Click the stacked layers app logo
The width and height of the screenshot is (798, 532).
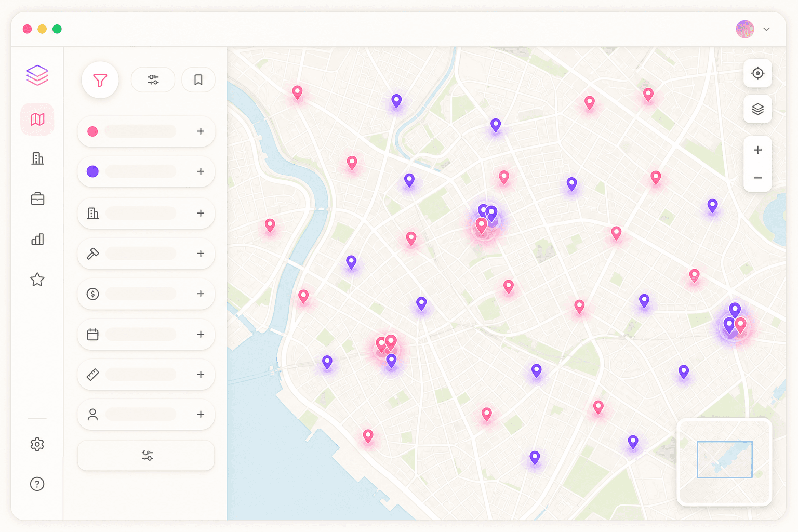(37, 75)
